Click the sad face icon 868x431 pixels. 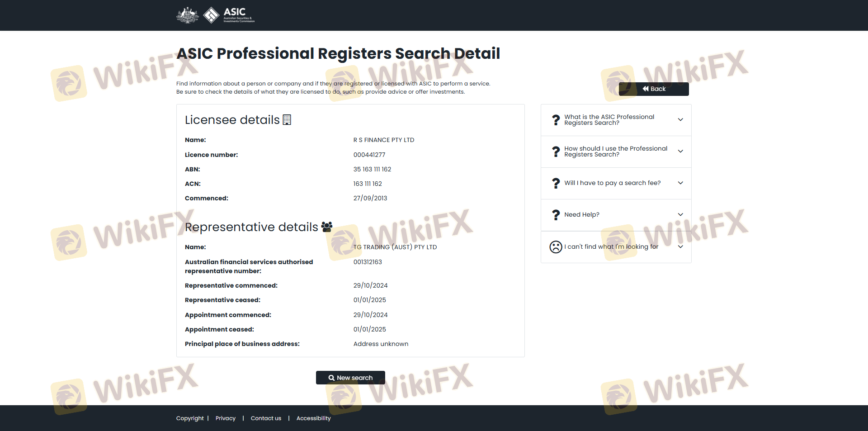point(556,247)
